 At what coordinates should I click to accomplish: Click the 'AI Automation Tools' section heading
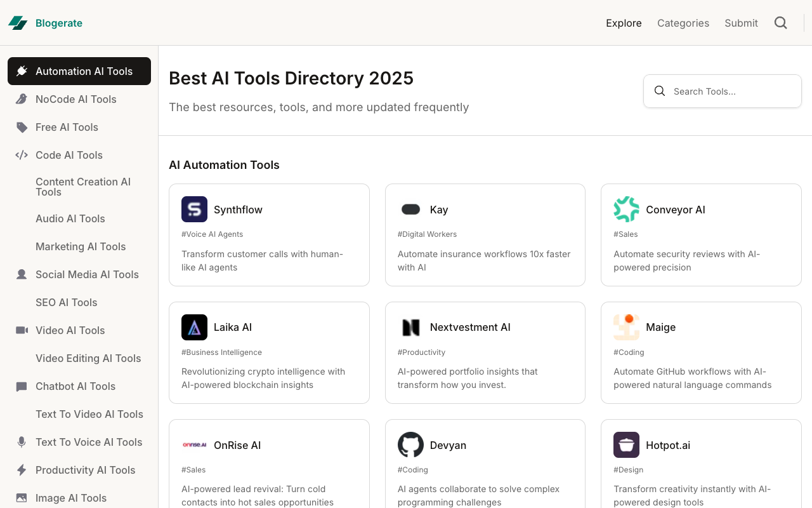[224, 164]
